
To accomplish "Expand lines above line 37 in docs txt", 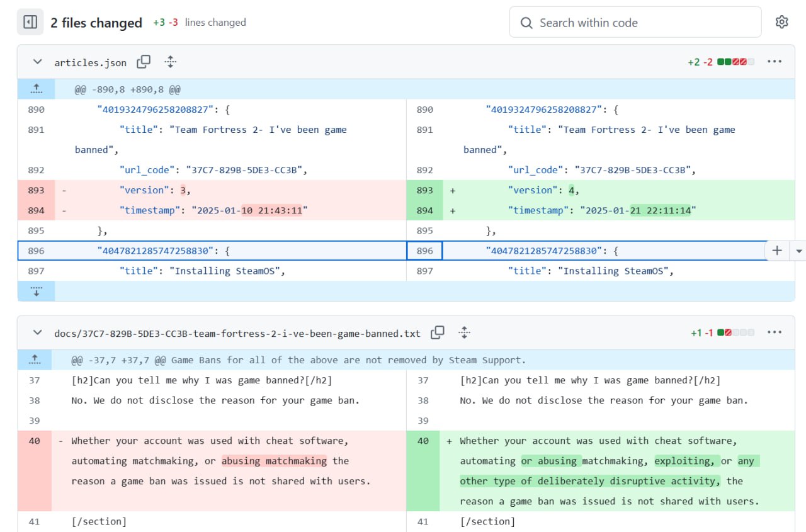I will pyautogui.click(x=36, y=359).
